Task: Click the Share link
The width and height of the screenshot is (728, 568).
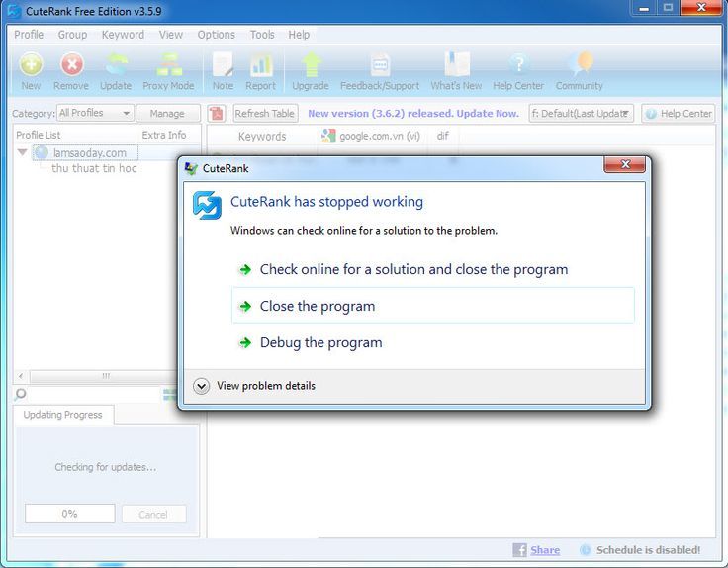Action: click(545, 550)
